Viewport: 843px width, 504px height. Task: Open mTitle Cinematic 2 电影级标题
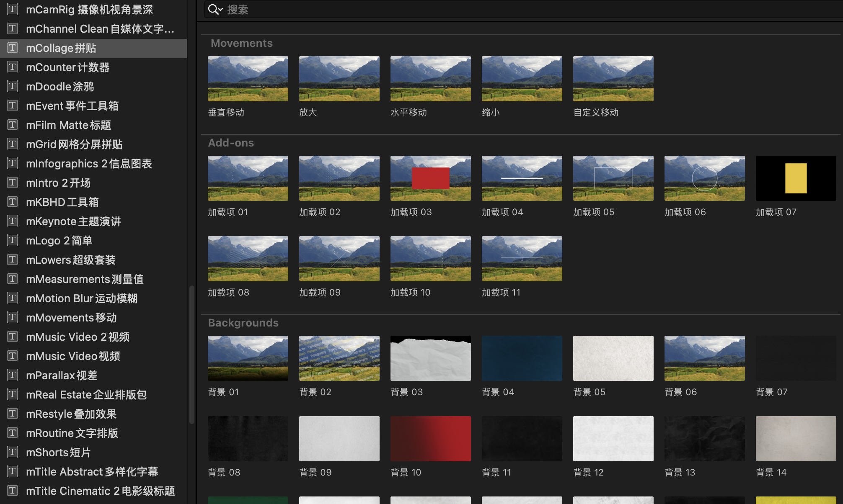pyautogui.click(x=93, y=491)
